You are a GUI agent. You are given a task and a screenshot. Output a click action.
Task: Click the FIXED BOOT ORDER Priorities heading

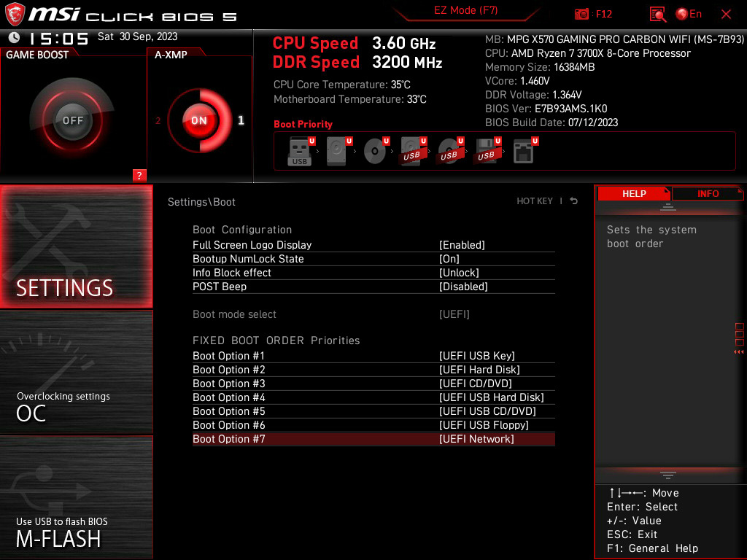(276, 341)
